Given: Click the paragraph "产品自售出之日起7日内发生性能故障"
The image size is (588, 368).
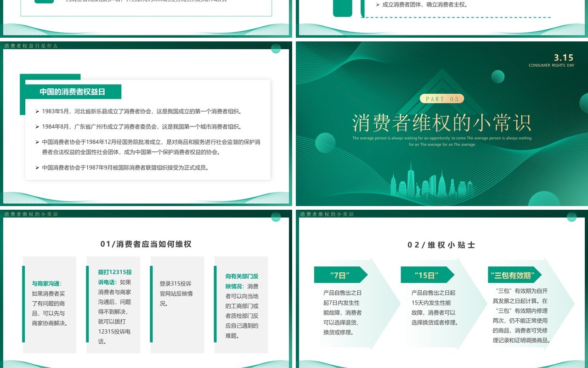Looking at the screenshot, I should pyautogui.click(x=342, y=312).
